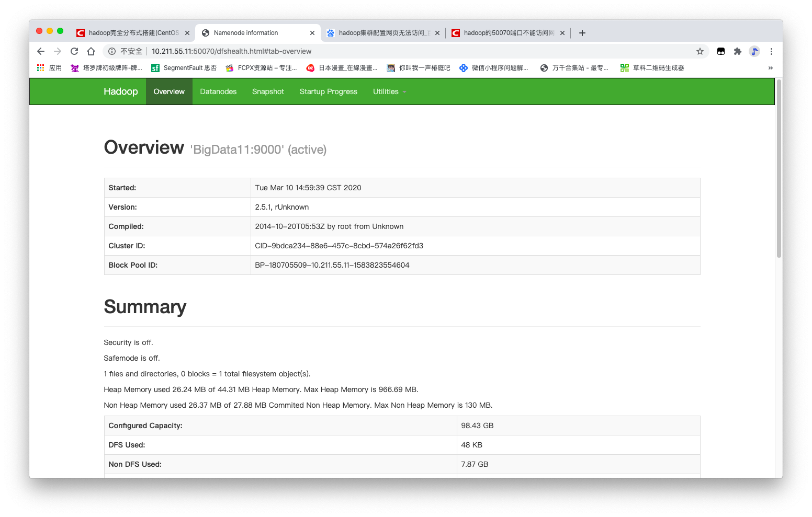Open the extensions puzzle icon
The width and height of the screenshot is (812, 517).
coord(738,51)
